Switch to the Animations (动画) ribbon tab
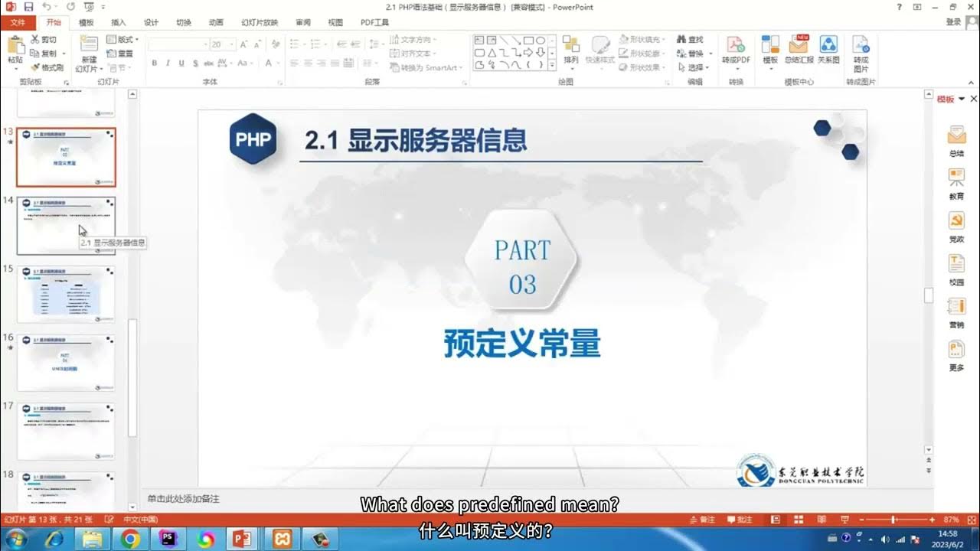 (x=216, y=22)
